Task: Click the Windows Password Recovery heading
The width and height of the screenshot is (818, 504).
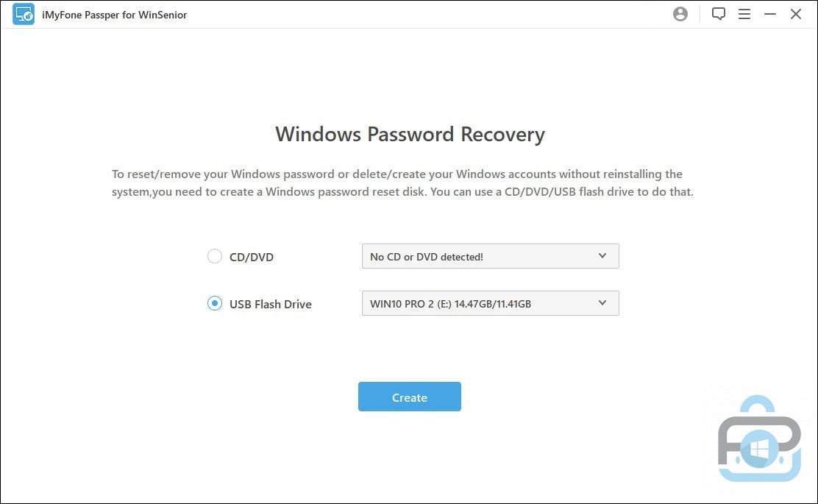Action: pos(410,135)
